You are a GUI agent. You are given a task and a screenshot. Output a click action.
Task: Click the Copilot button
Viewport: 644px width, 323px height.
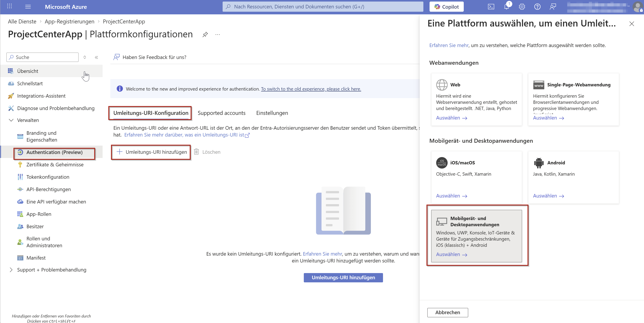tap(446, 7)
